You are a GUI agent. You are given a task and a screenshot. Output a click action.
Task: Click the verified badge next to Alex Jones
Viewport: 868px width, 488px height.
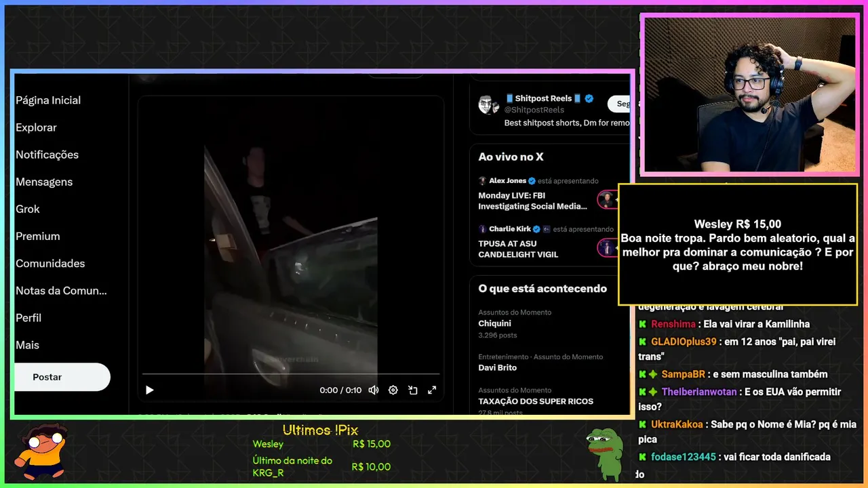(x=532, y=181)
